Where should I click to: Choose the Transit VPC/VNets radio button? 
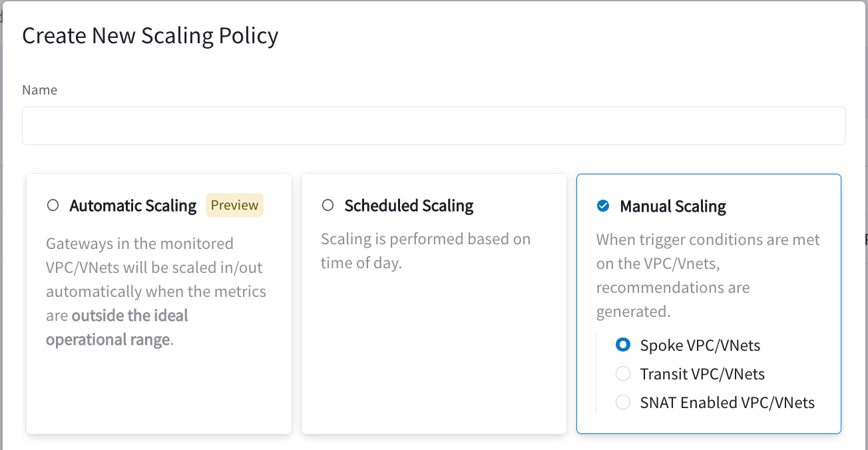point(623,373)
